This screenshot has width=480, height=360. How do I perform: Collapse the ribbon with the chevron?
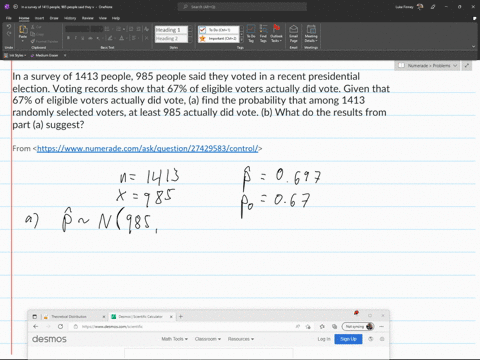click(x=473, y=47)
